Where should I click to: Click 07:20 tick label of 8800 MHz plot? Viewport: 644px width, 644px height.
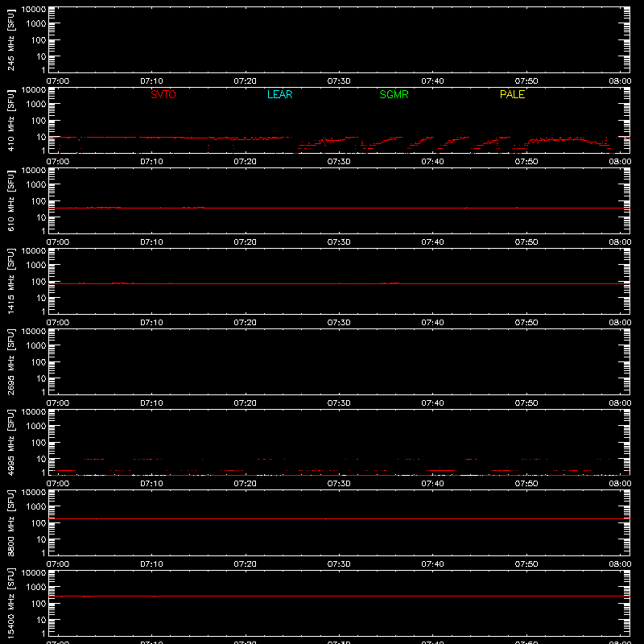(246, 564)
